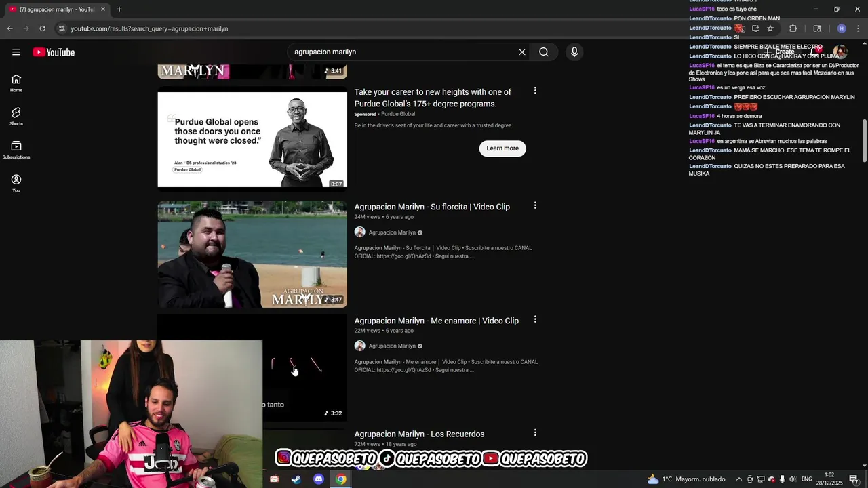Go back with browser back arrow

9,28
